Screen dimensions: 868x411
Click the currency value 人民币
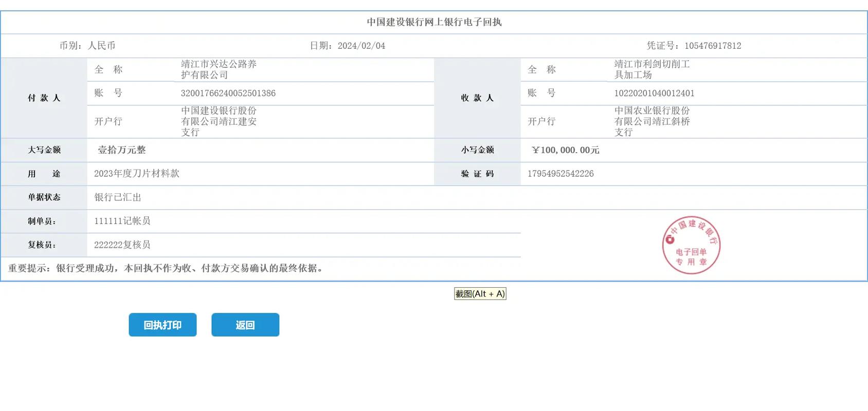tap(102, 46)
